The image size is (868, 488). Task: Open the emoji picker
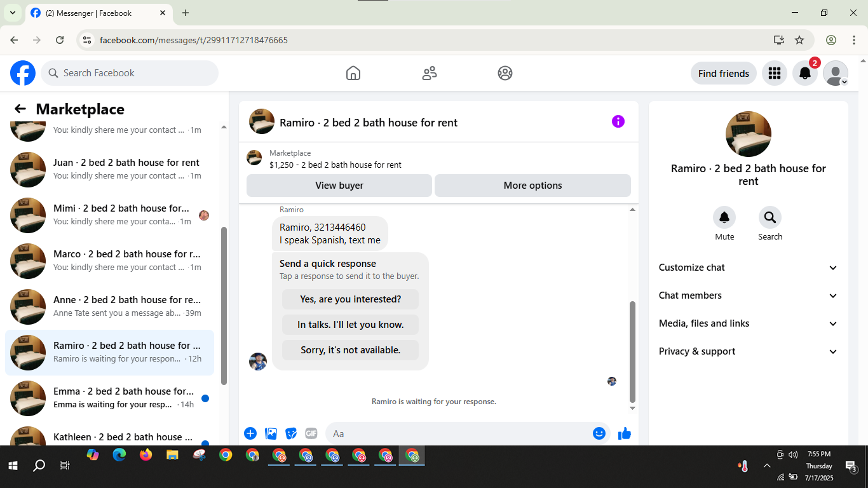599,433
